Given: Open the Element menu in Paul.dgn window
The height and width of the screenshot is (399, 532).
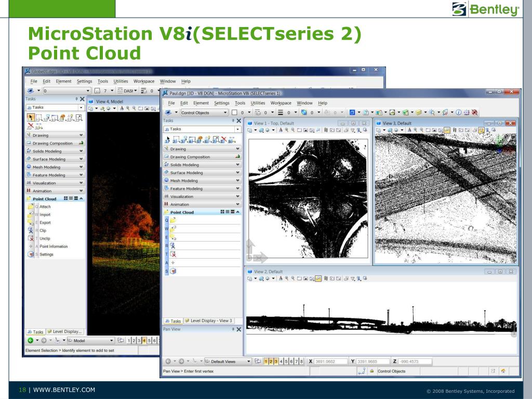Looking at the screenshot, I should click(x=201, y=103).
